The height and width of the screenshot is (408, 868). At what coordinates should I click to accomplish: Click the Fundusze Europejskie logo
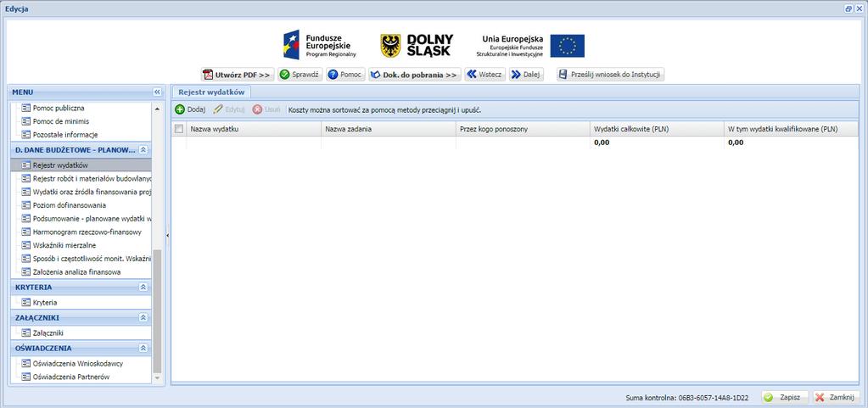coord(320,46)
